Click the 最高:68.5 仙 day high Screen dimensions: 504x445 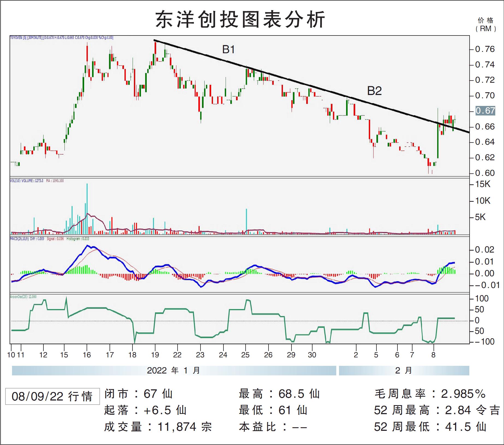[x=279, y=394]
